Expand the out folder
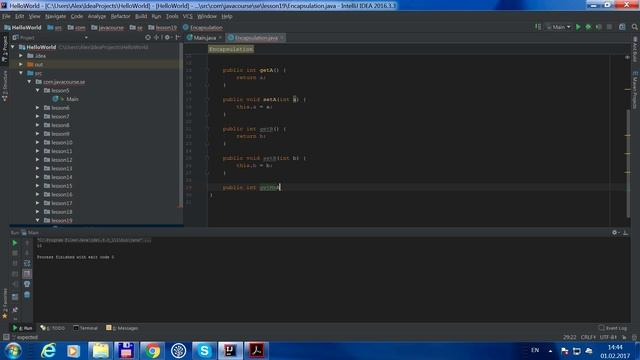 tap(21, 64)
